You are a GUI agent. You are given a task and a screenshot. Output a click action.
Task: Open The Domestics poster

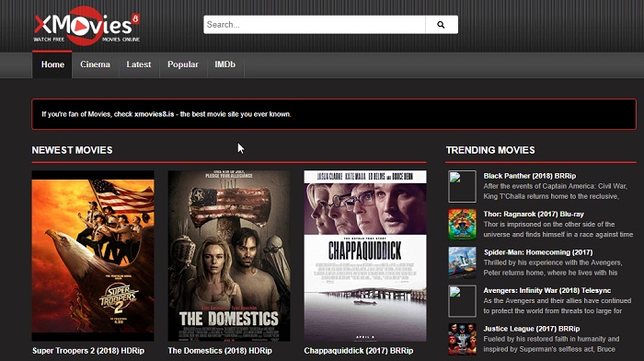(x=229, y=256)
